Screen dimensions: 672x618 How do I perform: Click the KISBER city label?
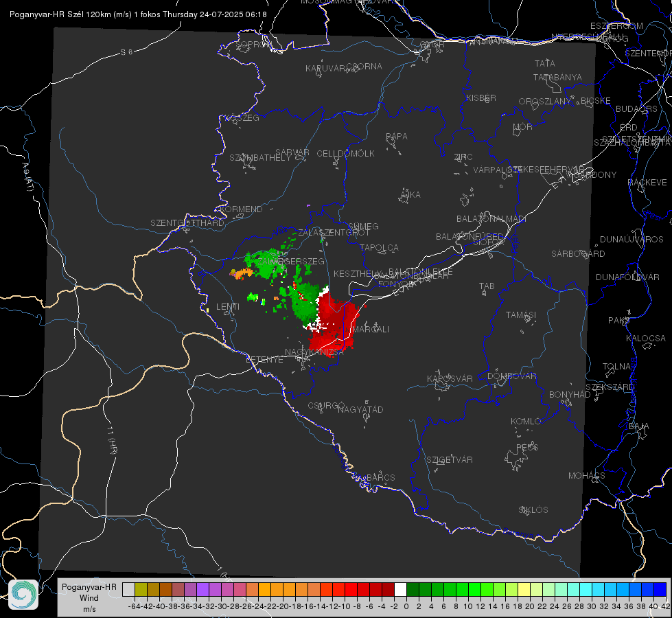pyautogui.click(x=481, y=98)
